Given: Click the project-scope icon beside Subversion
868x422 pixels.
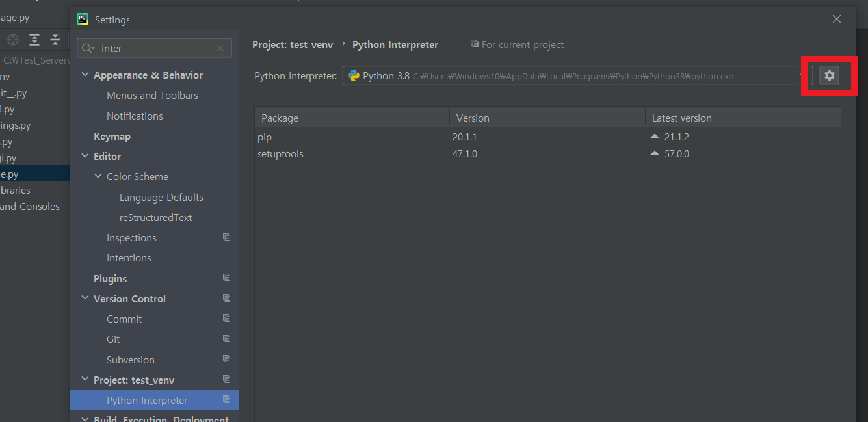Looking at the screenshot, I should (226, 359).
